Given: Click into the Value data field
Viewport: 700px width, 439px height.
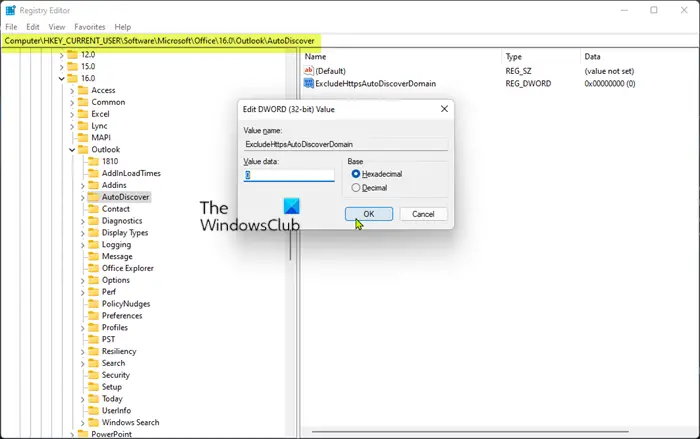Looking at the screenshot, I should click(289, 175).
